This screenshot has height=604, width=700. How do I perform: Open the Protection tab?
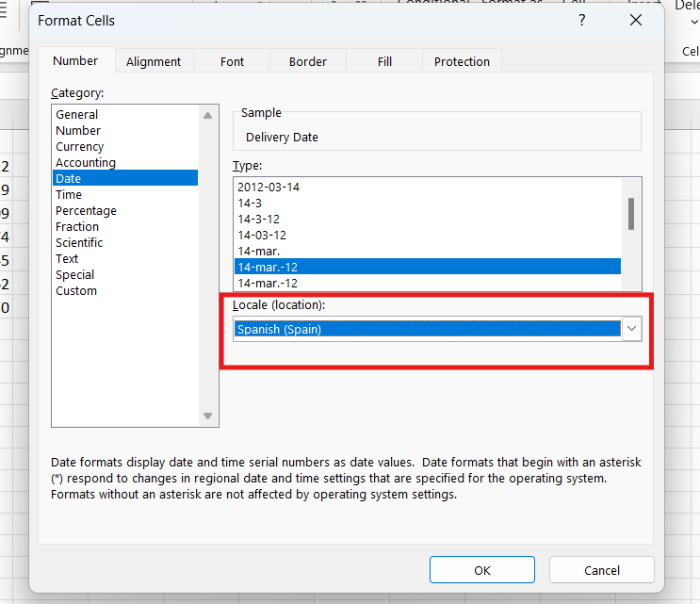(x=462, y=61)
